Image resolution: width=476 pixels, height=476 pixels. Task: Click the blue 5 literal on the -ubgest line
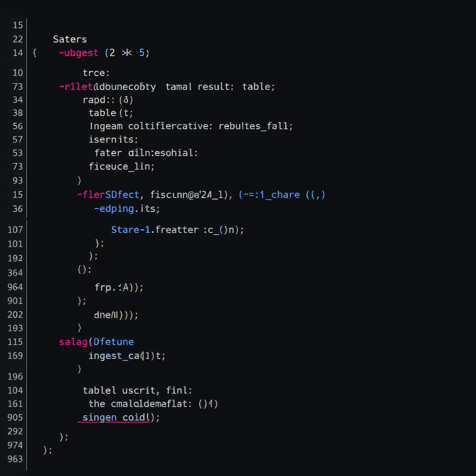(142, 53)
